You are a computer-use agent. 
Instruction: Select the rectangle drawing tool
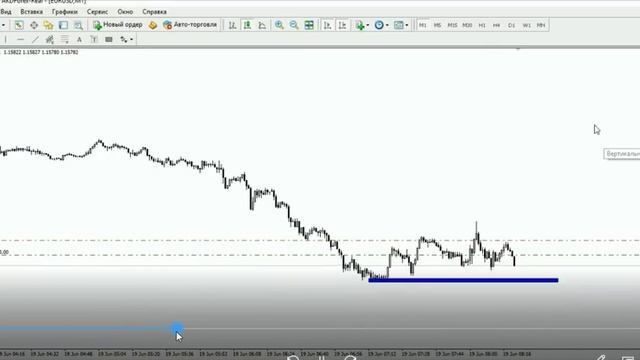coord(109,40)
